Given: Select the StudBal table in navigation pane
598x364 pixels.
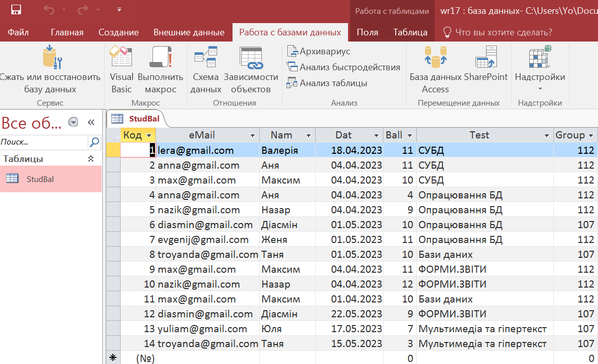Looking at the screenshot, I should [40, 179].
